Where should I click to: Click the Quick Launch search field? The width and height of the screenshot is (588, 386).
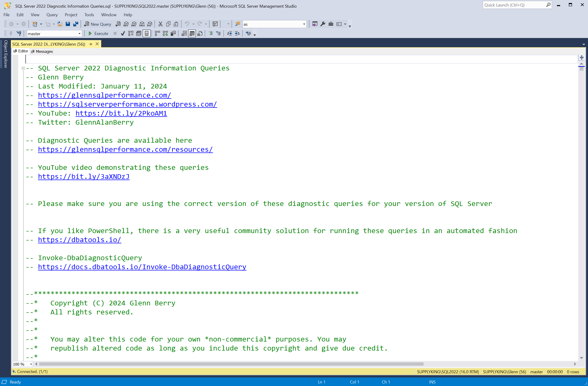(x=514, y=5)
